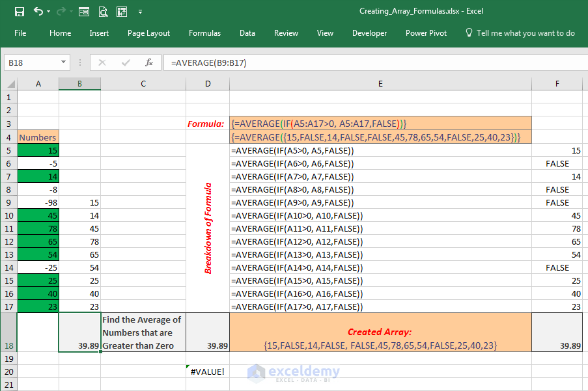Screen dimensions: 588x391
Task: Expand the Name Box dropdown arrow
Action: (x=63, y=62)
